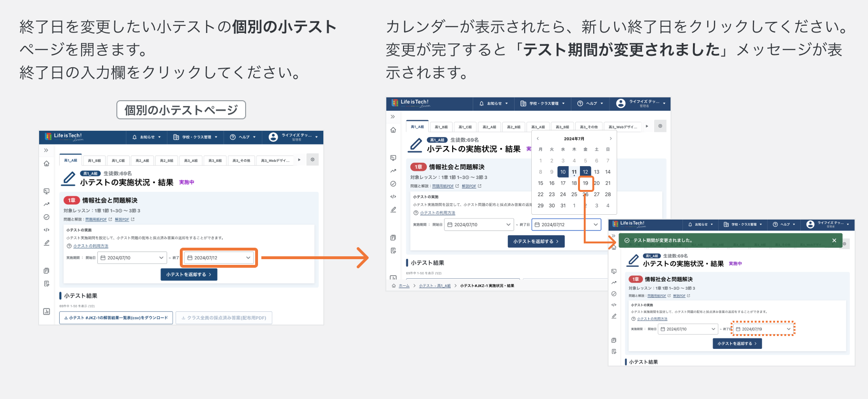Screen dimensions: 868x399
Task: Click 小テストを返却する in the left screenshot
Action: coord(189,274)
